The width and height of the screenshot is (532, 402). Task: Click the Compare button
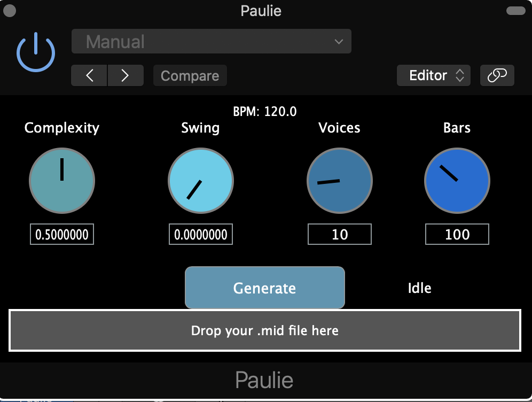coord(190,76)
